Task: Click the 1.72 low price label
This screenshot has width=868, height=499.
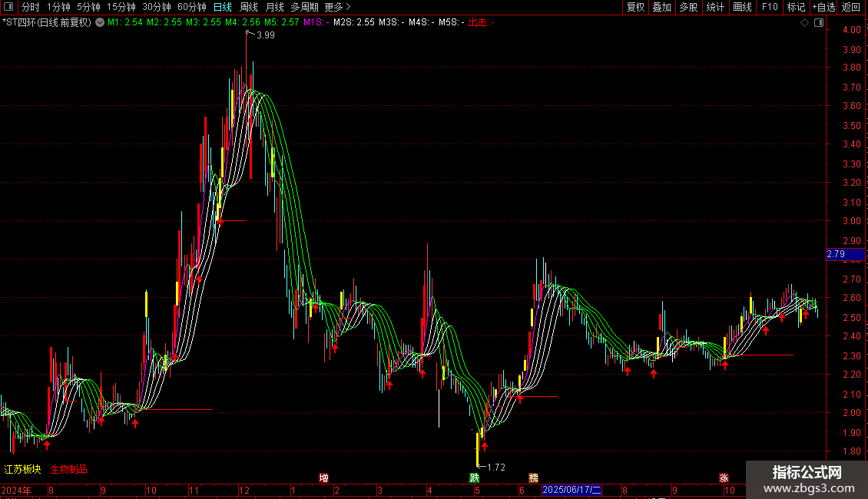Action: point(496,468)
